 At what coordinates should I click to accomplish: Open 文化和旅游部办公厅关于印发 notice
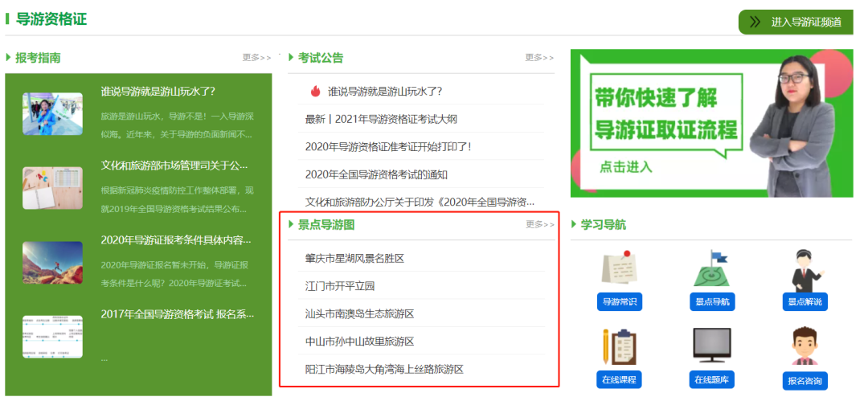click(420, 203)
